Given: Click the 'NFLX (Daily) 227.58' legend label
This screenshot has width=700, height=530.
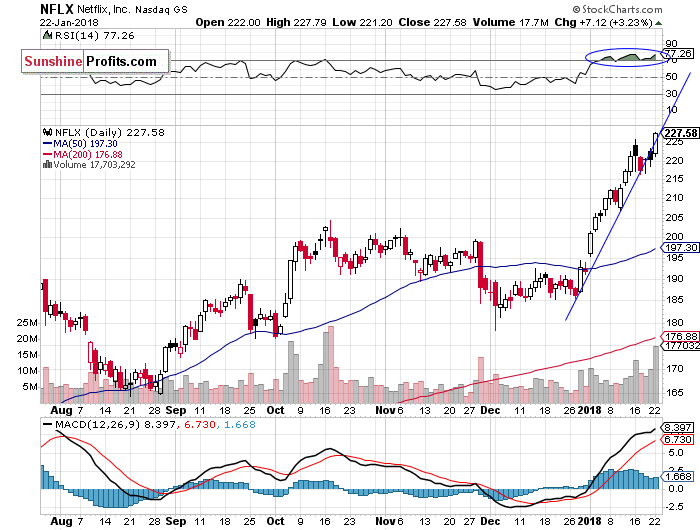Looking at the screenshot, I should [x=109, y=132].
